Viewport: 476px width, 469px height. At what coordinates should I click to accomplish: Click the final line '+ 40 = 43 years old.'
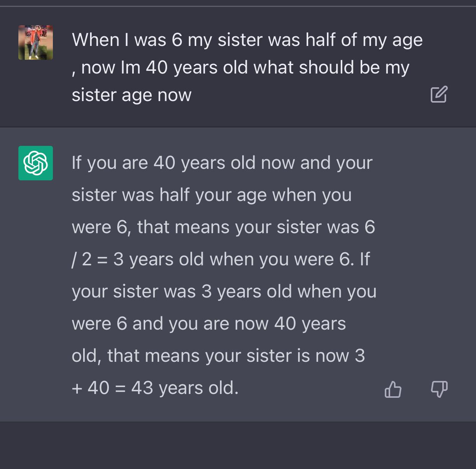[155, 388]
